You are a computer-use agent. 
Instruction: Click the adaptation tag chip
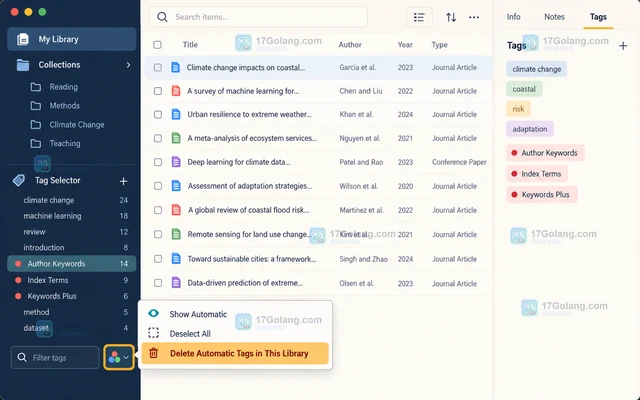pos(530,129)
